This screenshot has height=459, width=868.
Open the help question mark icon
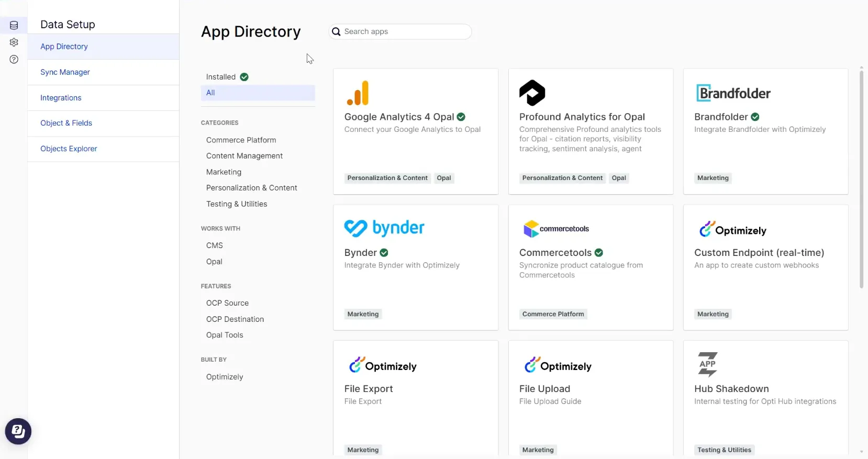tap(14, 59)
